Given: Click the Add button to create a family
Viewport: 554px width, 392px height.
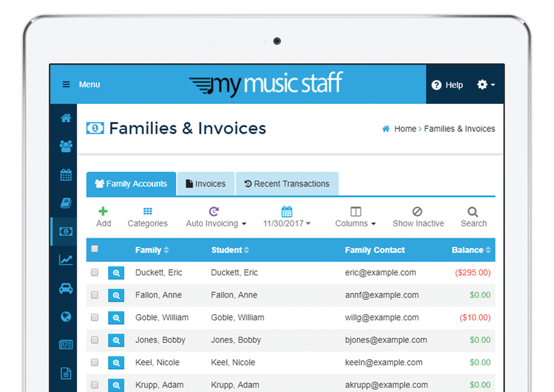Looking at the screenshot, I should (x=103, y=216).
